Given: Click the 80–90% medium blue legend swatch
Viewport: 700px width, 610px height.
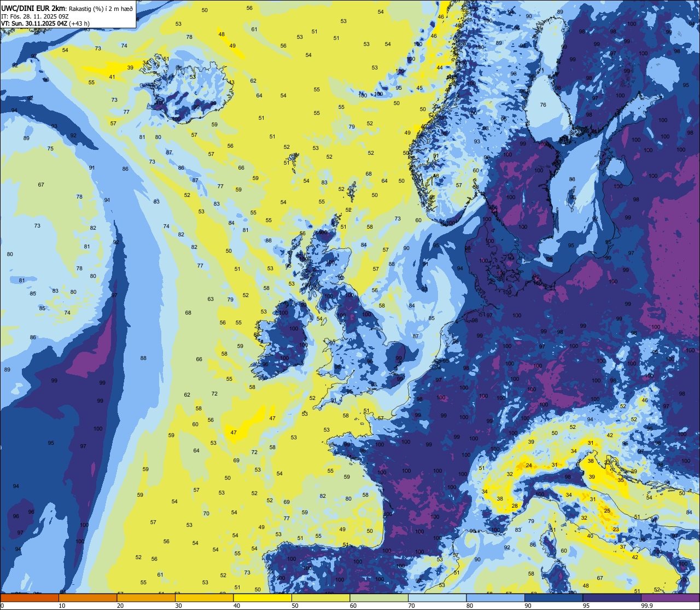Looking at the screenshot, I should click(495, 597).
